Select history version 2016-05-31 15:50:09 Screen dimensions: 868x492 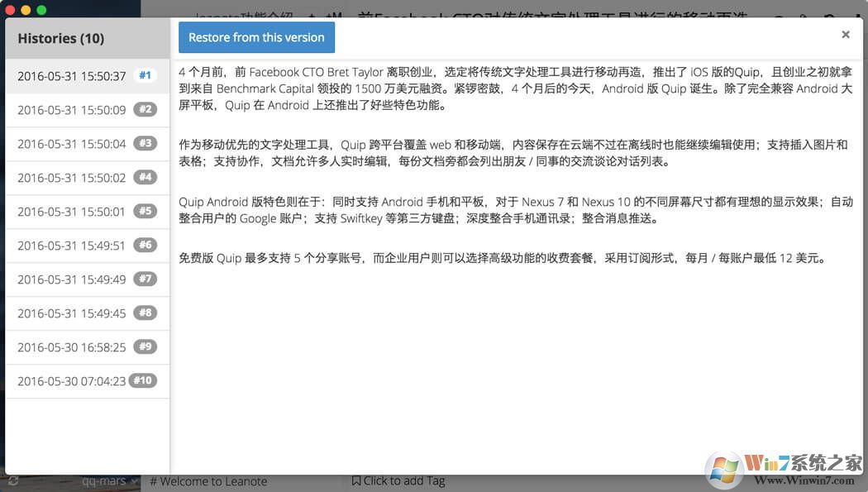coord(88,110)
